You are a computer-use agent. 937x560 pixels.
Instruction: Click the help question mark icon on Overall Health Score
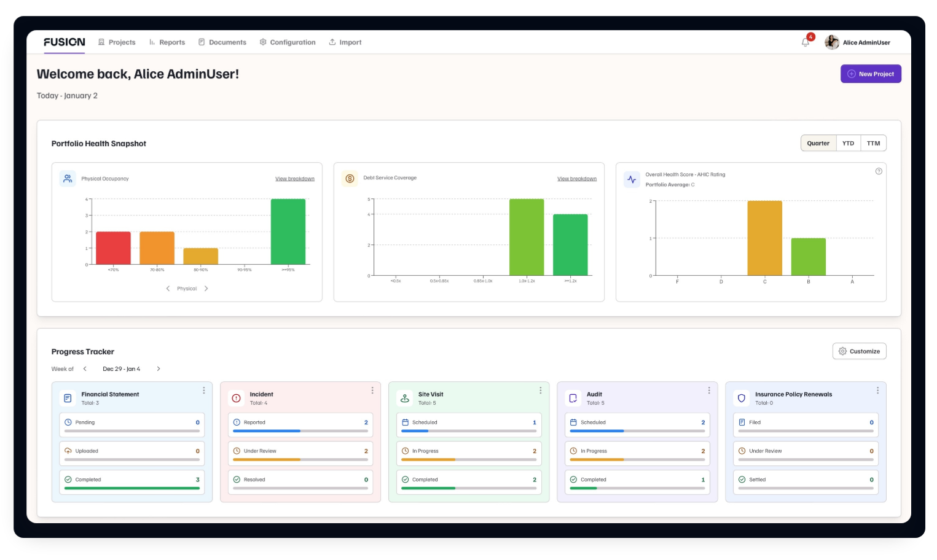[x=879, y=171]
